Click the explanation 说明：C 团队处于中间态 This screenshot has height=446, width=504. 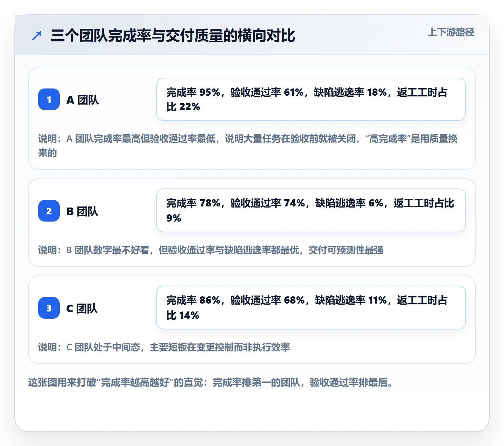(x=164, y=347)
